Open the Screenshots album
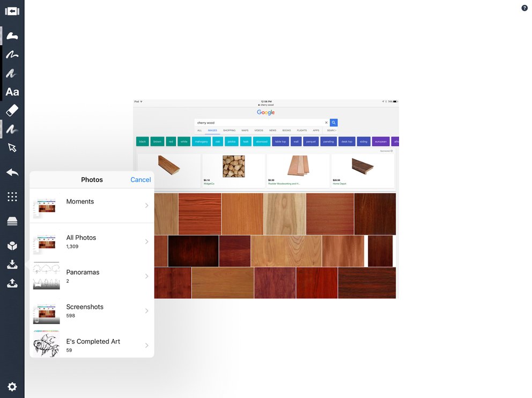The height and width of the screenshot is (398, 532). pos(92,311)
